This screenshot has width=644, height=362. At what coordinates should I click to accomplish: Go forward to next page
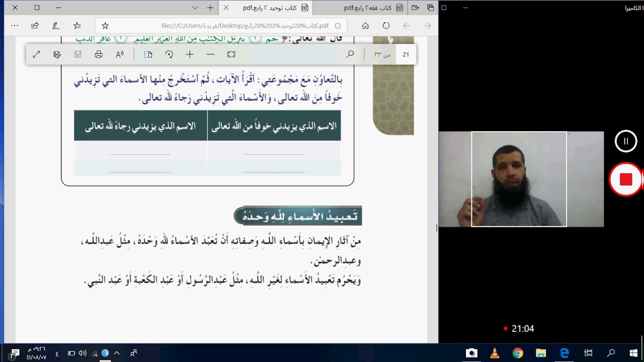tap(427, 26)
